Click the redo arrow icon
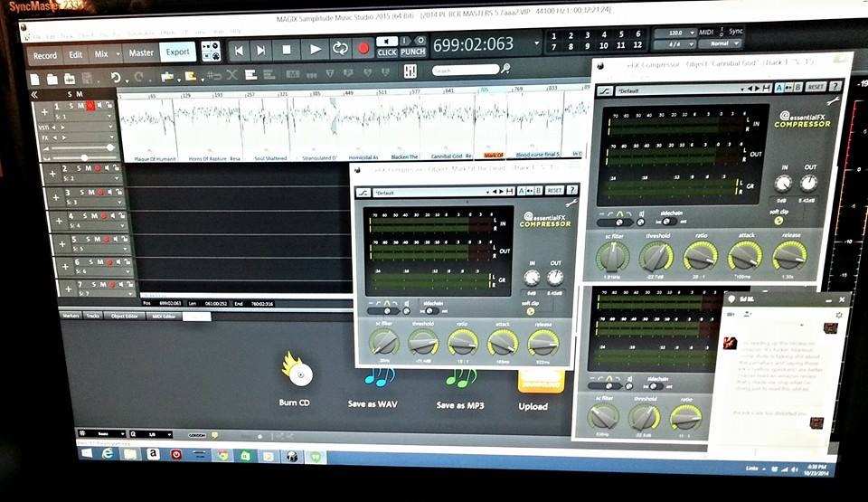The image size is (868, 502). (139, 77)
